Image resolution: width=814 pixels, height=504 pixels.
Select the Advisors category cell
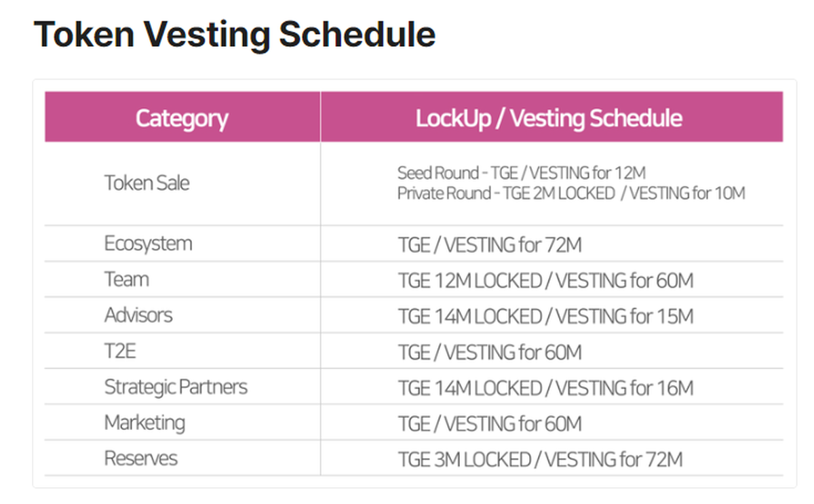[x=138, y=315]
